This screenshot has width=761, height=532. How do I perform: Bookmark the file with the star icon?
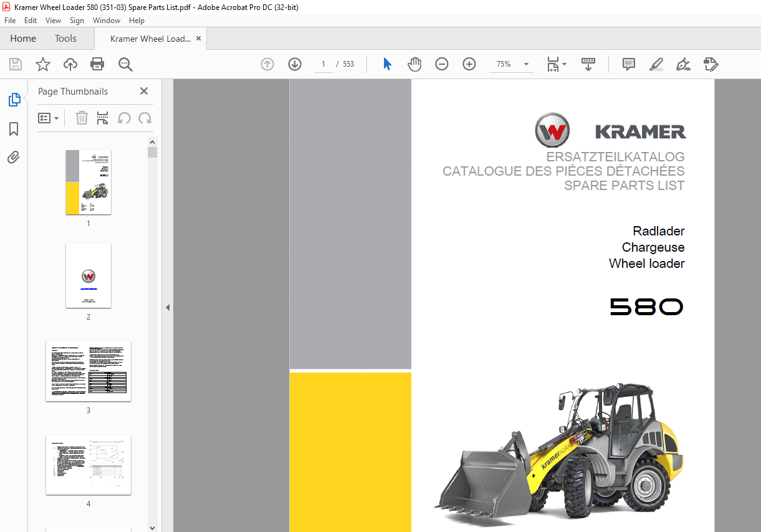(x=43, y=64)
